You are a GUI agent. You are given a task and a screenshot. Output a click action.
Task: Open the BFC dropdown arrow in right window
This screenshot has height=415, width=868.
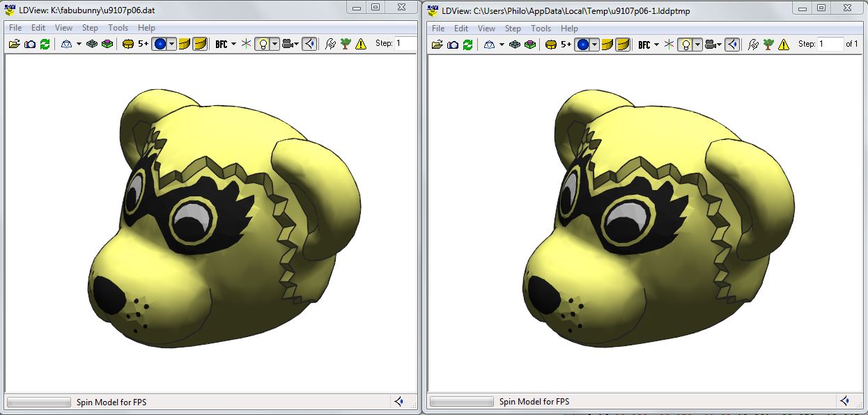point(657,45)
